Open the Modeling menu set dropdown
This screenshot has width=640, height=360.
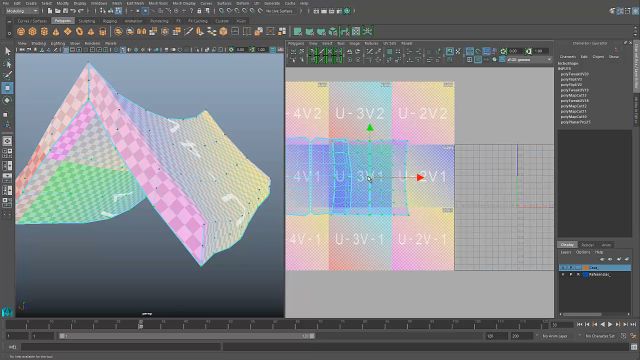tap(22, 11)
